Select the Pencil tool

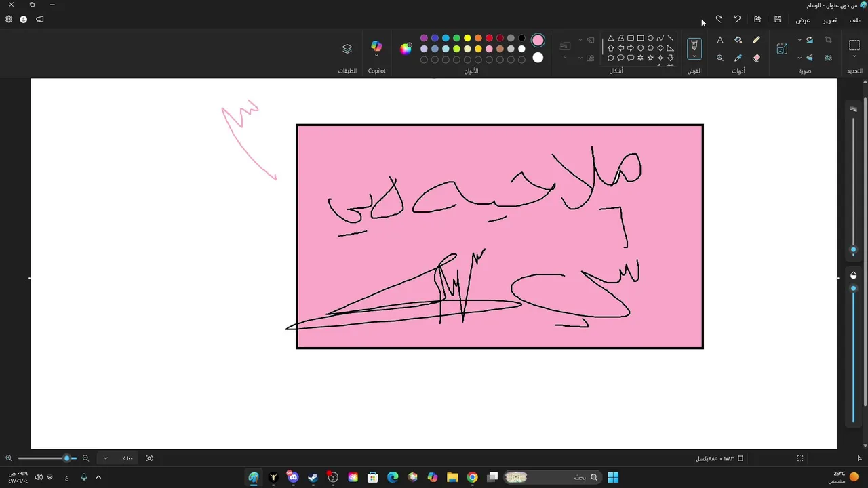(756, 39)
